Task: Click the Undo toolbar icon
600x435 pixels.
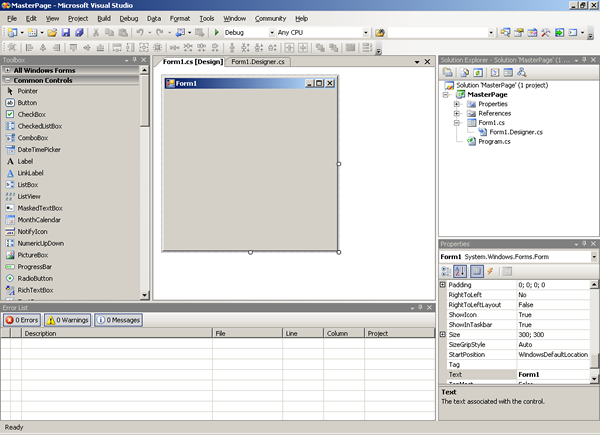Action: coord(140,33)
